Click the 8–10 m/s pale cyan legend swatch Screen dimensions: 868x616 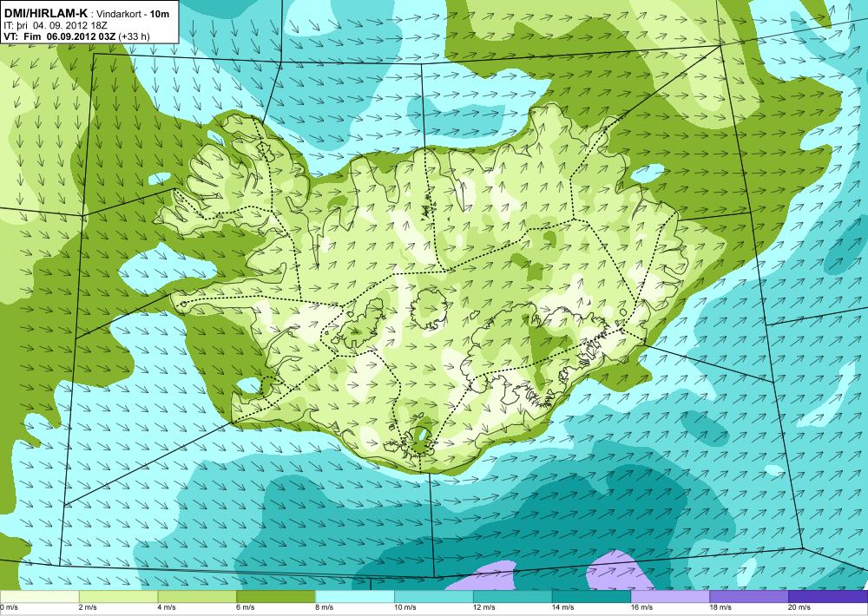[x=355, y=597]
